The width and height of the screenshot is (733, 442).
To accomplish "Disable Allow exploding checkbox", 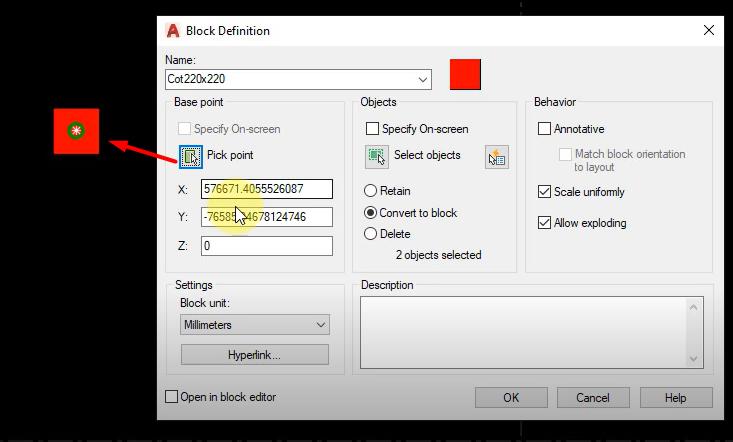I will point(545,223).
